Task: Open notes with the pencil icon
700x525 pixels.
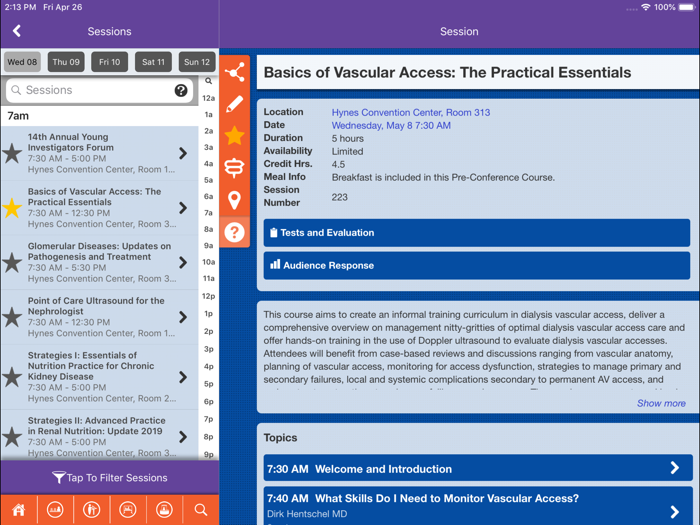Action: [x=235, y=104]
